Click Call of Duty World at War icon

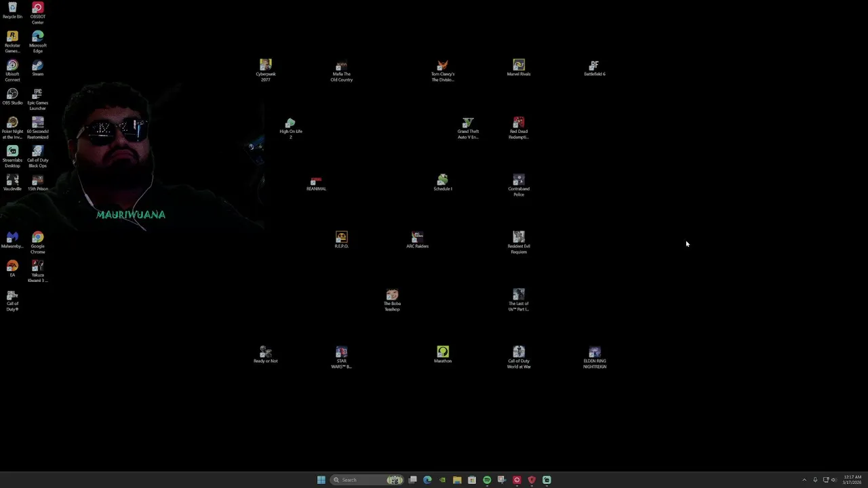519,357
